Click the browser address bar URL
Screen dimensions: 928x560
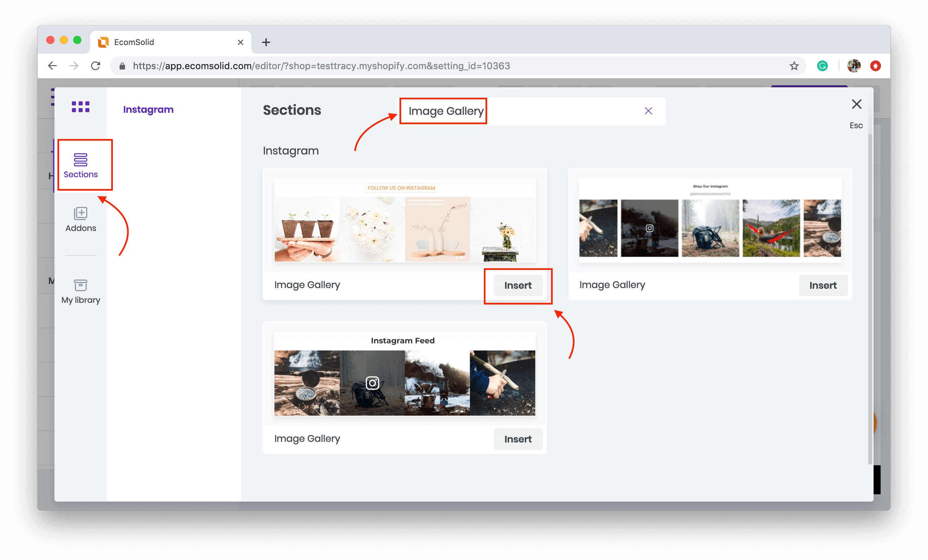pos(325,65)
